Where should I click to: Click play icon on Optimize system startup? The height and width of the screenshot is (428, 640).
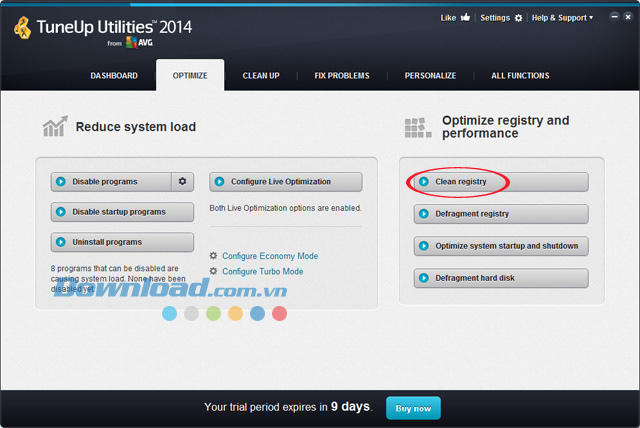424,246
